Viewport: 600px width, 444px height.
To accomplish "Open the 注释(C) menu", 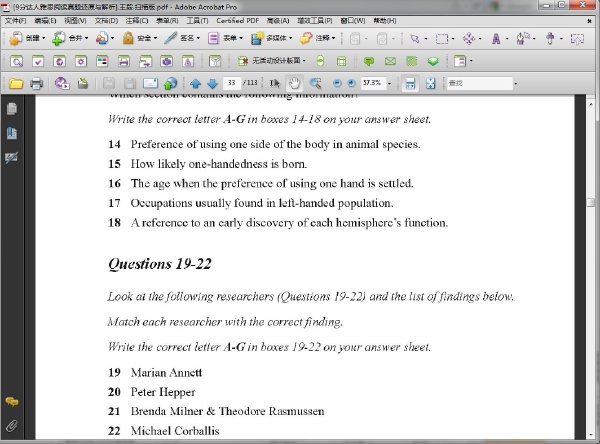I will coord(137,21).
